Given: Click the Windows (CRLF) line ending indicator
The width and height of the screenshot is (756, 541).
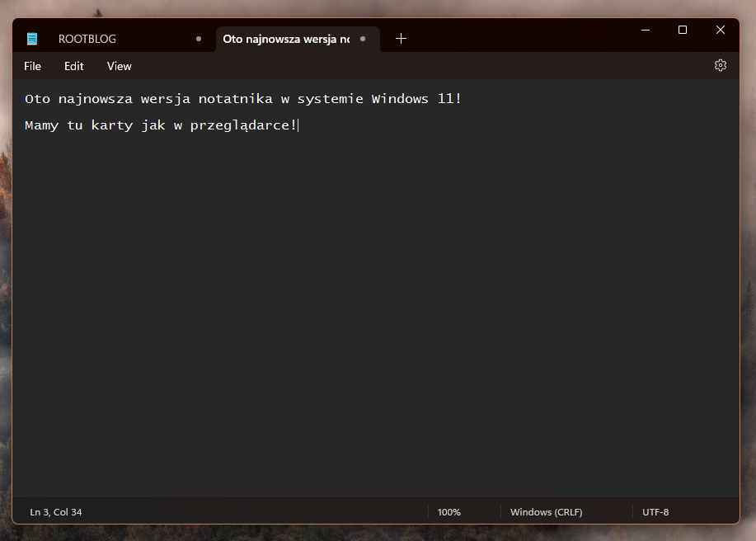Looking at the screenshot, I should click(546, 512).
